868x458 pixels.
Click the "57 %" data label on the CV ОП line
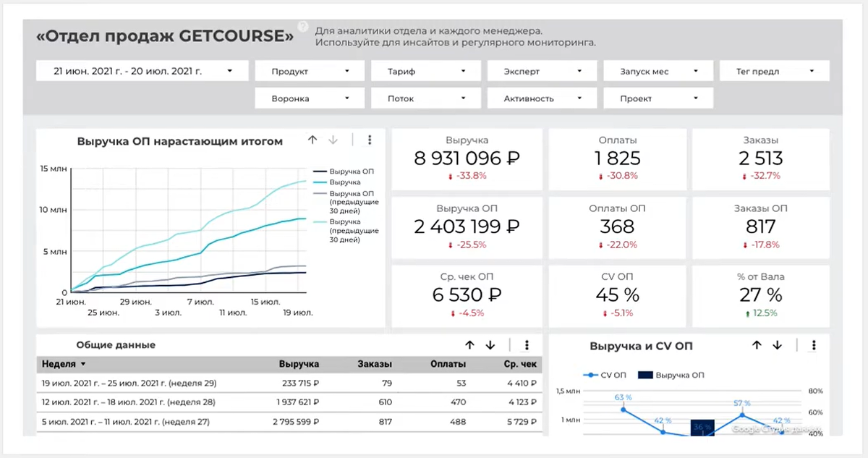click(x=741, y=404)
